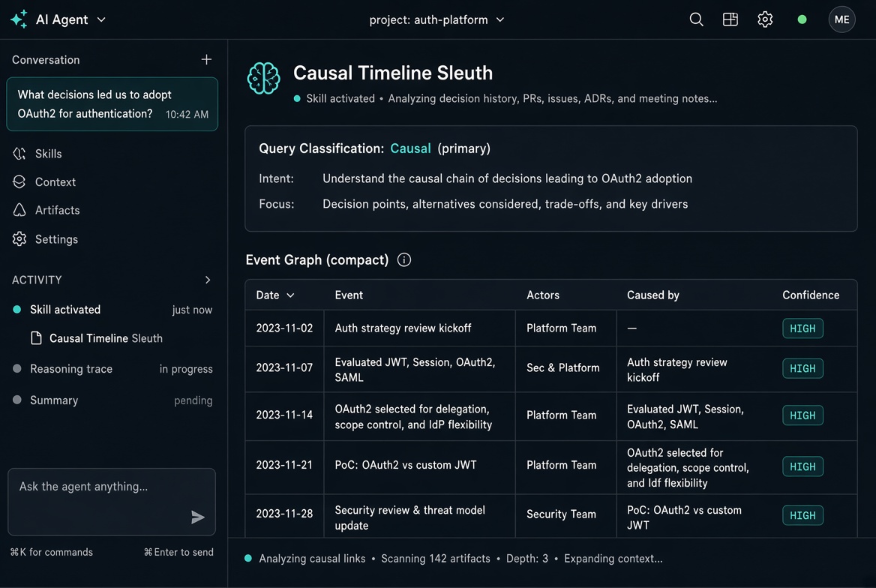Click the HIGH badge for 2023-11-28 row
This screenshot has width=876, height=588.
[x=802, y=515]
